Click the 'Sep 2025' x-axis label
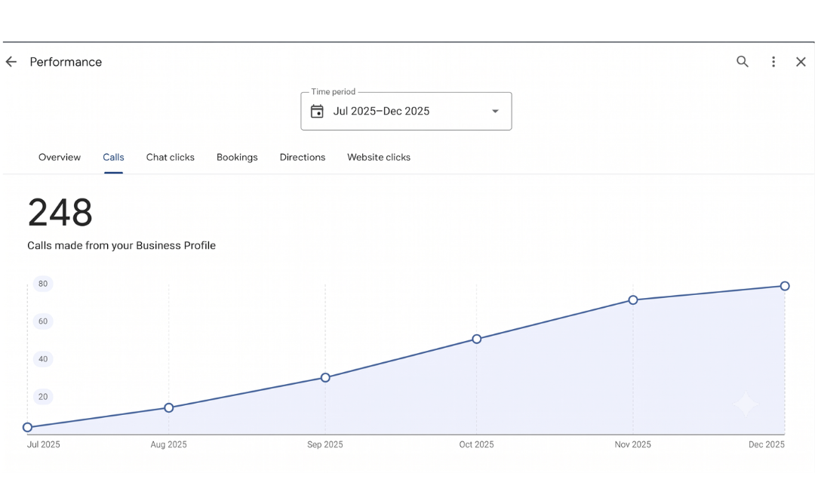Viewport: 815px width, 504px height. pos(324,444)
